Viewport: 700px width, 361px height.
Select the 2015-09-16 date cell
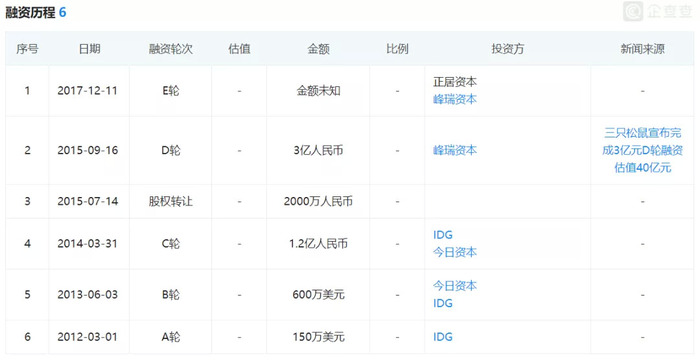pos(88,150)
